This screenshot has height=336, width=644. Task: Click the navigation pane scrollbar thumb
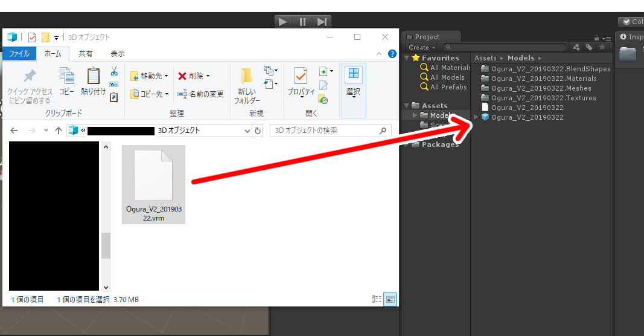coord(106,245)
